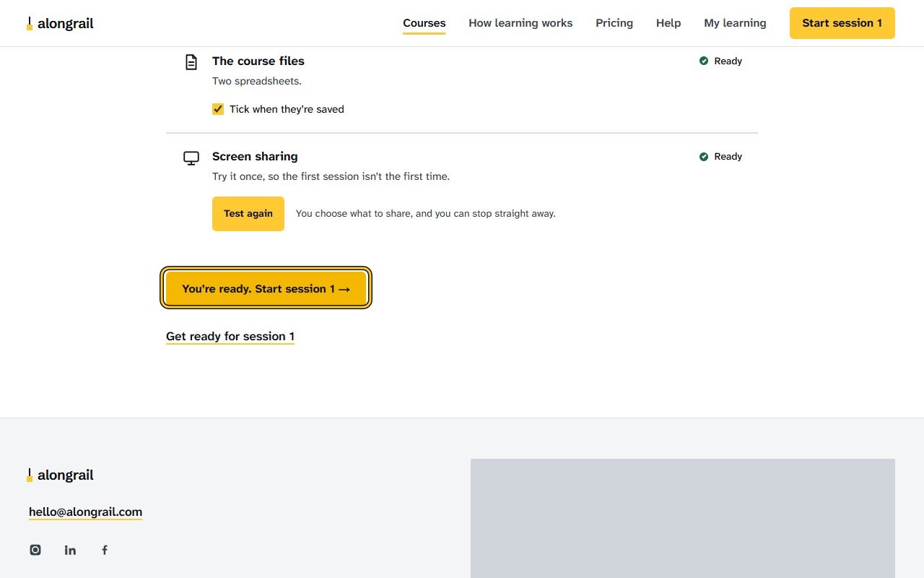The image size is (924, 578).
Task: Click the course files document icon
Action: 191,62
